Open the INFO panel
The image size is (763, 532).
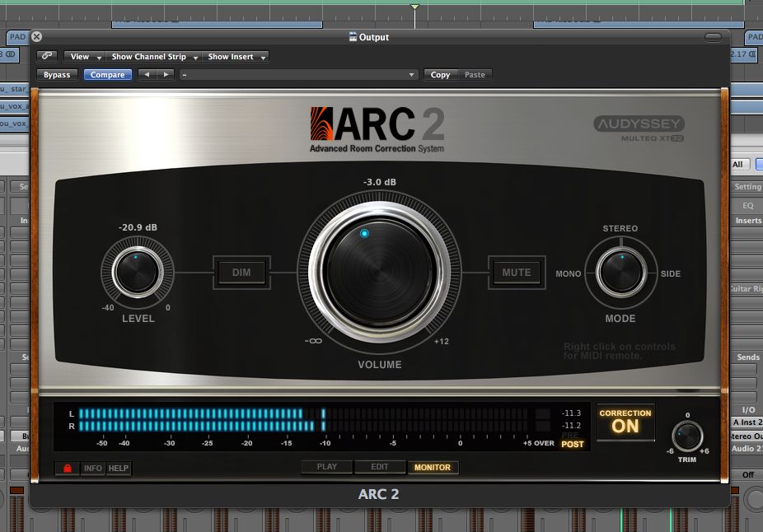[92, 468]
